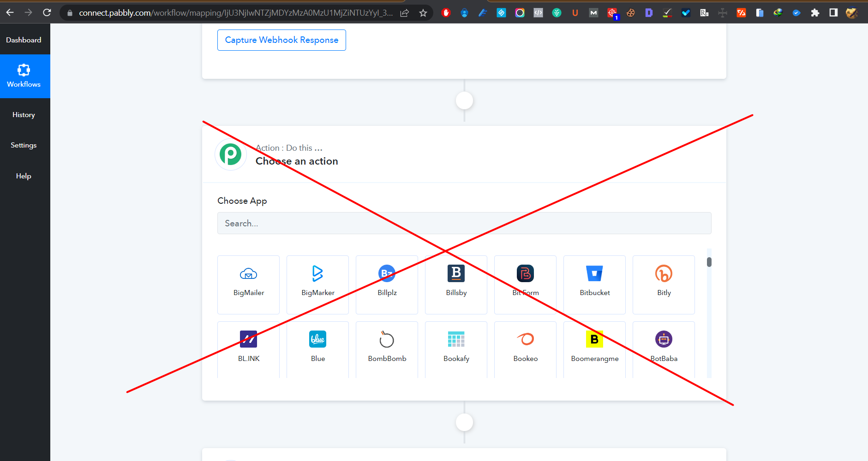The image size is (868, 461).
Task: Open the History section
Action: click(24, 115)
